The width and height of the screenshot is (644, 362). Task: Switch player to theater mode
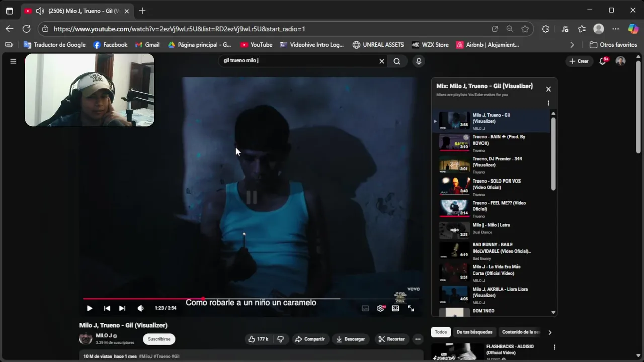pyautogui.click(x=396, y=308)
